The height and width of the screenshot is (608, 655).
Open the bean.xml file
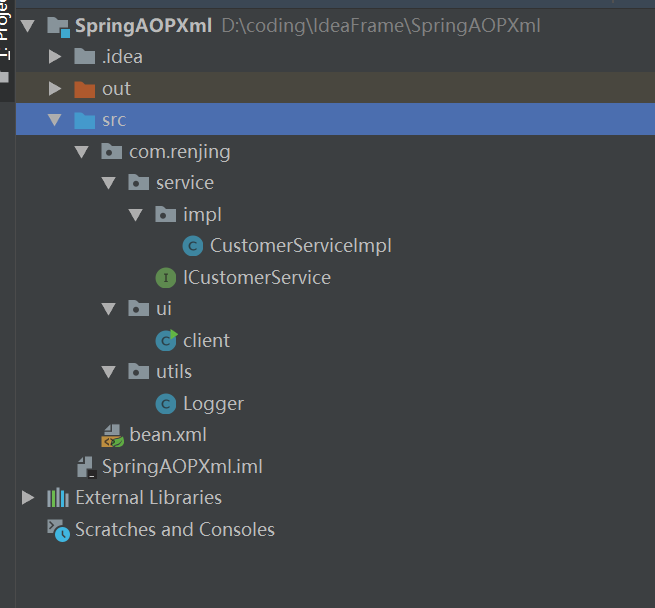168,435
